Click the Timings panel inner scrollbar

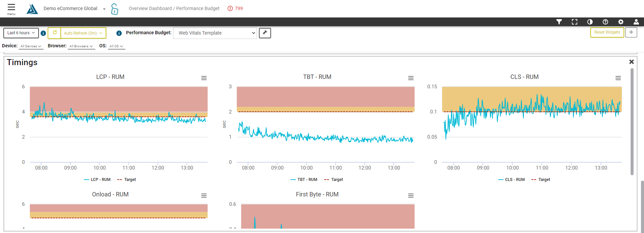click(632, 122)
